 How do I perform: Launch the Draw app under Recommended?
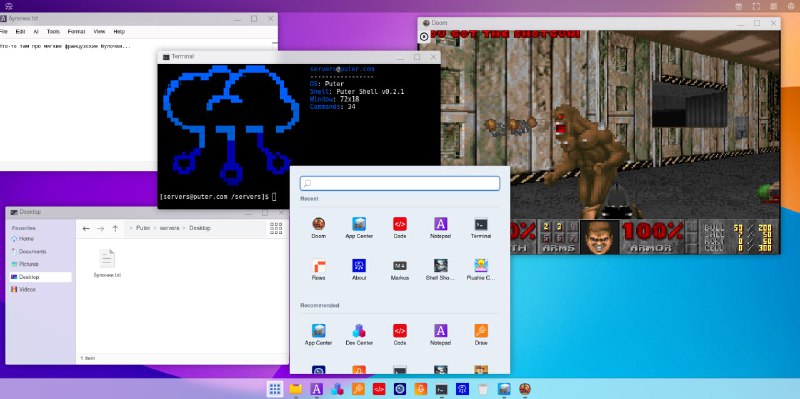[481, 335]
